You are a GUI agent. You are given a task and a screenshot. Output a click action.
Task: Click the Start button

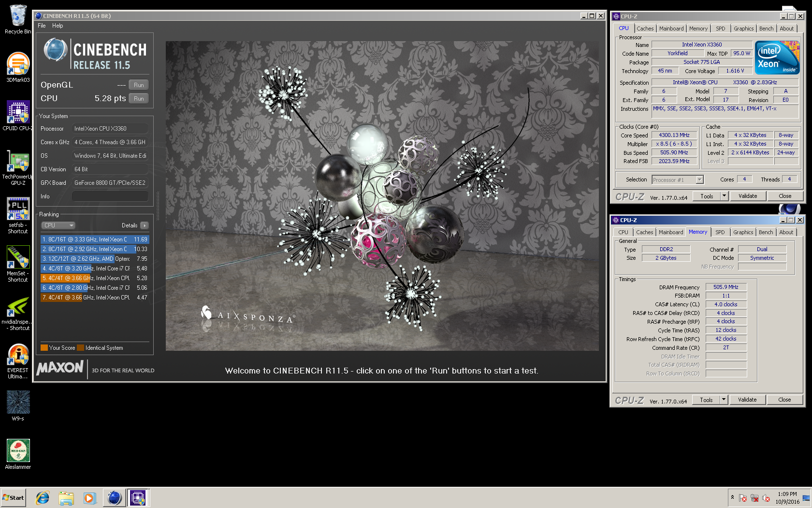[13, 498]
